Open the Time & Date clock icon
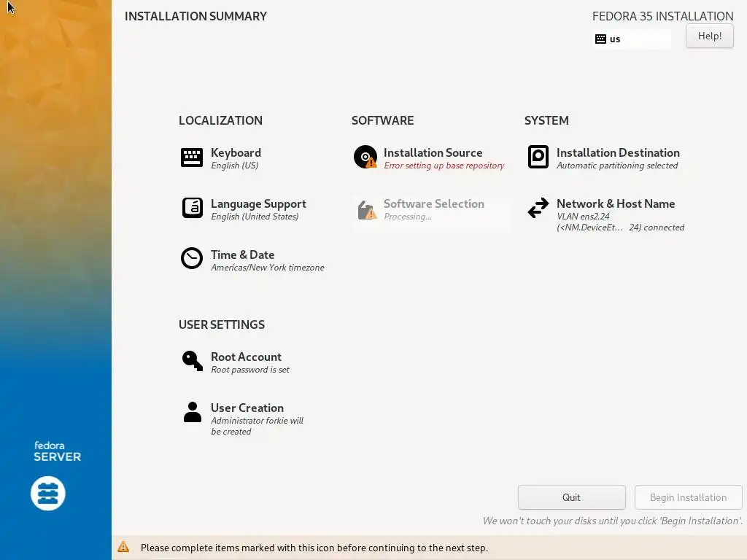This screenshot has width=747, height=560. click(x=192, y=258)
